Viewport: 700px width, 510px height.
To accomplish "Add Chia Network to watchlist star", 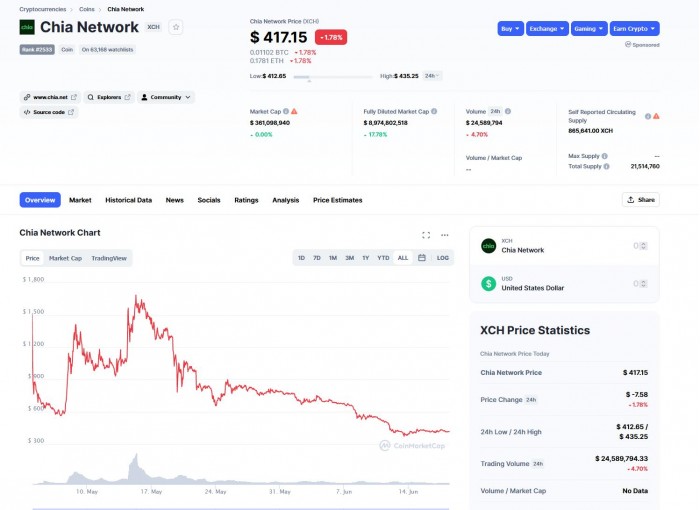I will tap(176, 27).
